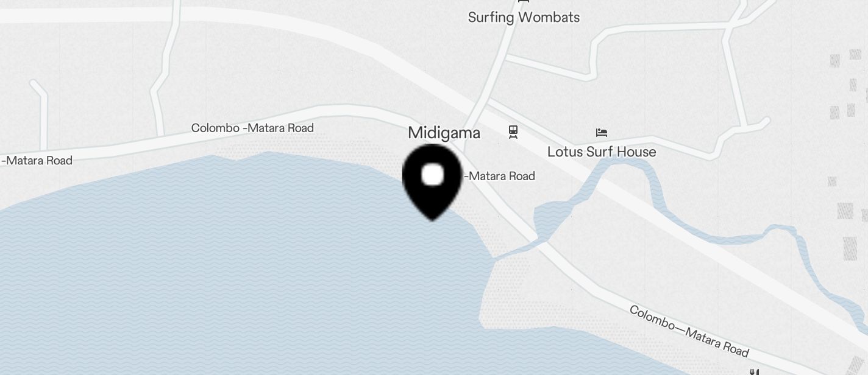
Task: Click the white center of the location pin
Action: [x=433, y=175]
